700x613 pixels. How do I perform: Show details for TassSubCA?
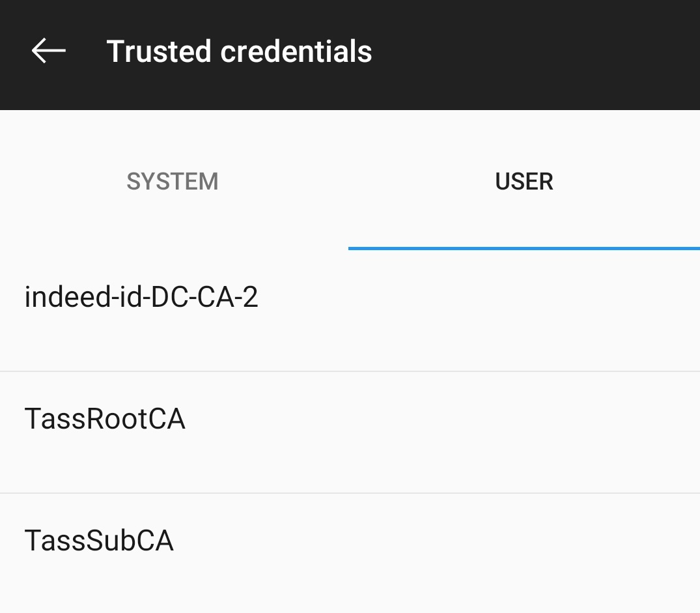click(99, 541)
